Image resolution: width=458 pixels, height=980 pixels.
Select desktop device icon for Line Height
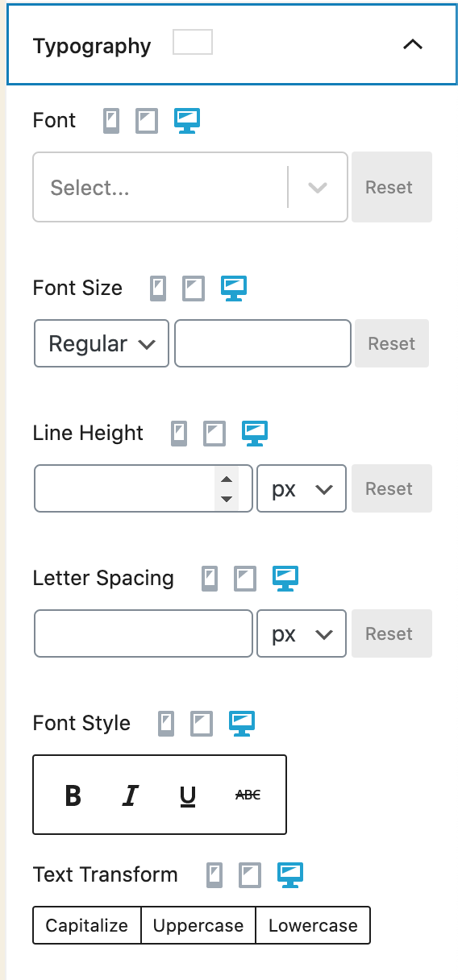255,434
